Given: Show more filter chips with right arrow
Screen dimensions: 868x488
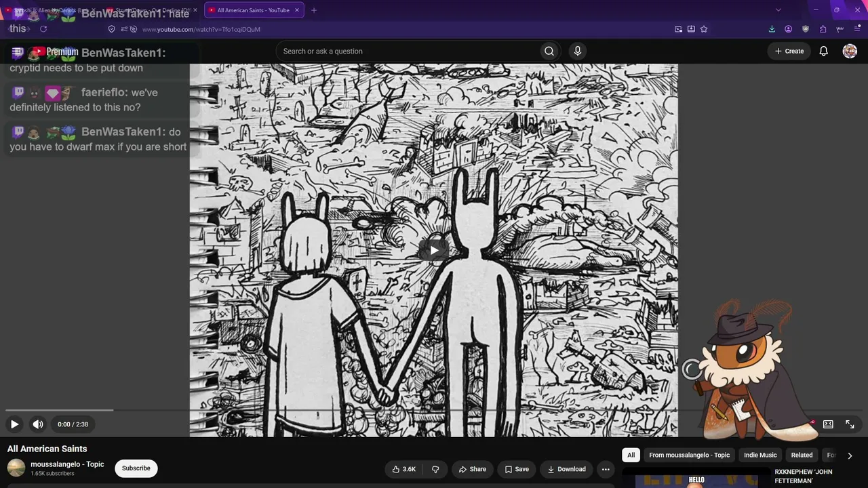Looking at the screenshot, I should (x=850, y=455).
